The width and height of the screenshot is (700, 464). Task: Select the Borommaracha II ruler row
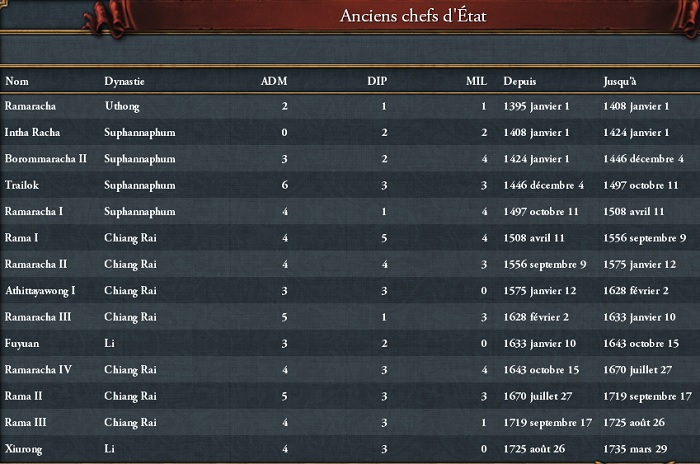tap(350, 159)
